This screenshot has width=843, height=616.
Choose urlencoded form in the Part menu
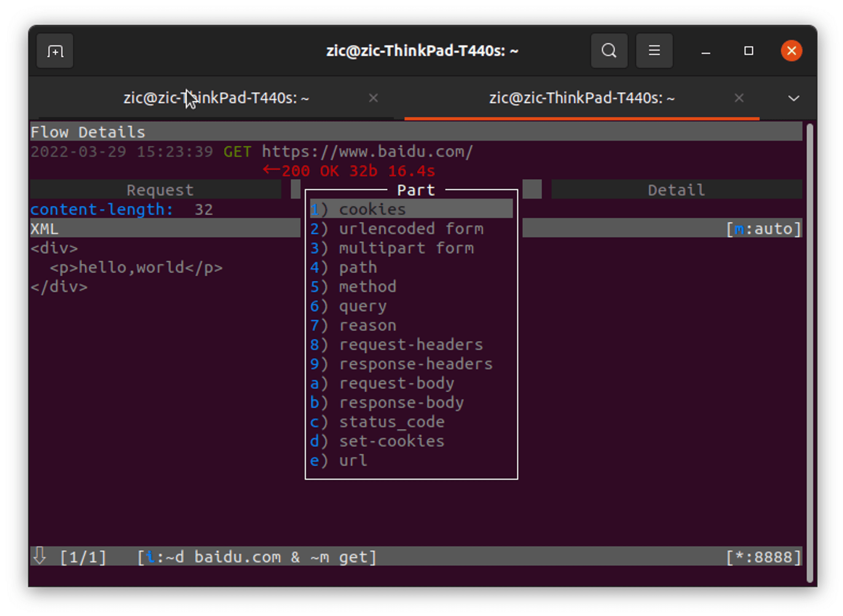411,229
